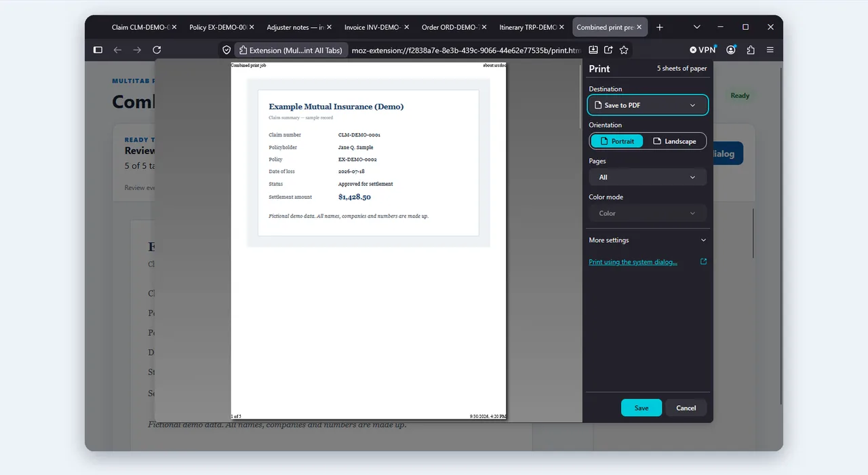This screenshot has height=475, width=868.
Task: Close the Combined print preview tab
Action: tap(639, 27)
